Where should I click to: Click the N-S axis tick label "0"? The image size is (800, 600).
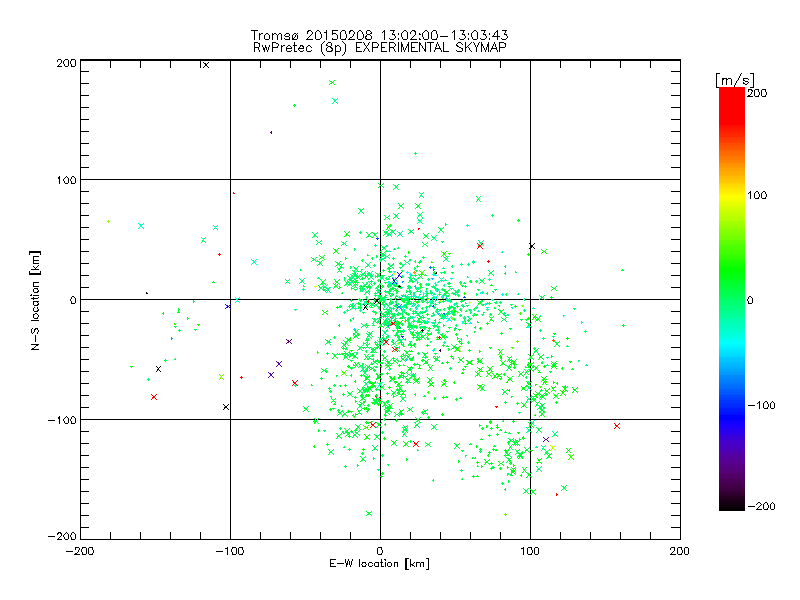click(x=73, y=300)
